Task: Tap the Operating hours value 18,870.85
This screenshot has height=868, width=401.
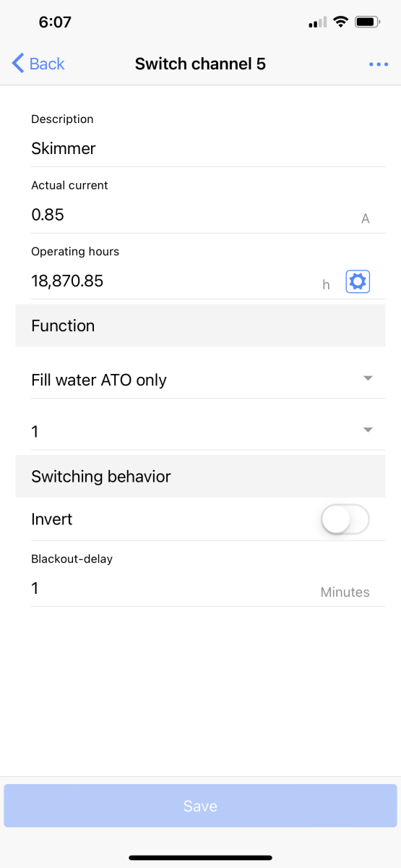Action: click(x=67, y=281)
